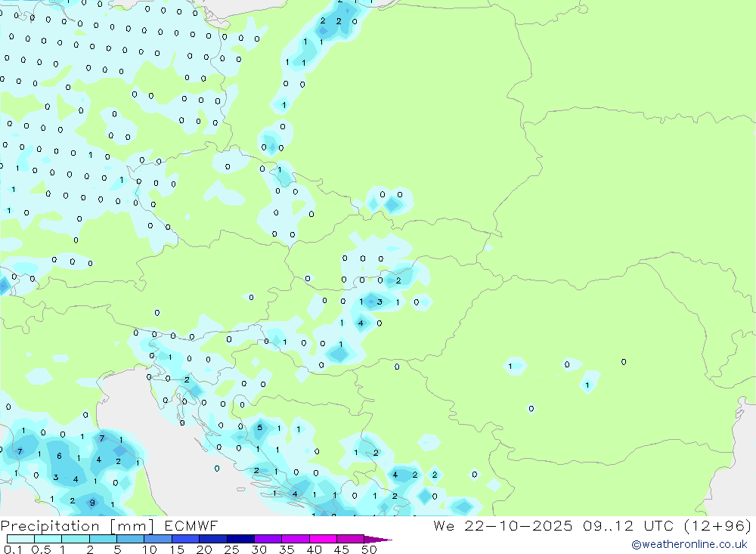Click the 20–25 mm legend color swatch
Viewport: 756px width, 554px height.
[x=212, y=539]
